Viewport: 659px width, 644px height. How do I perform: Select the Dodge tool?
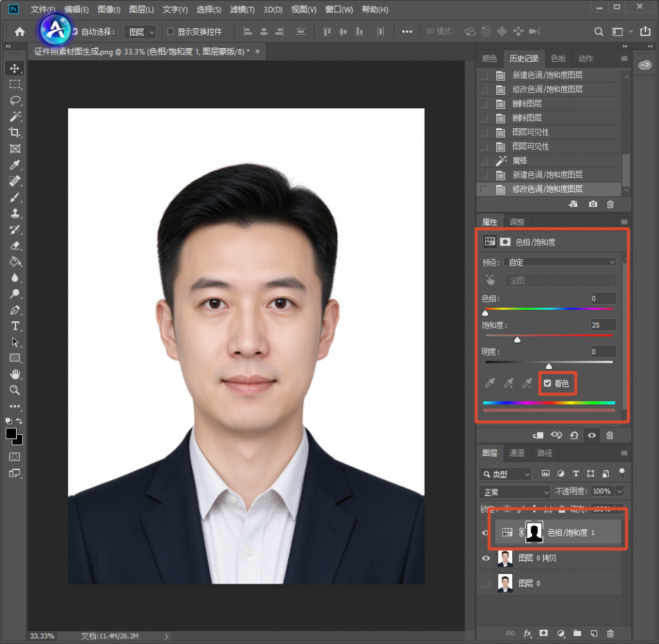(x=15, y=294)
